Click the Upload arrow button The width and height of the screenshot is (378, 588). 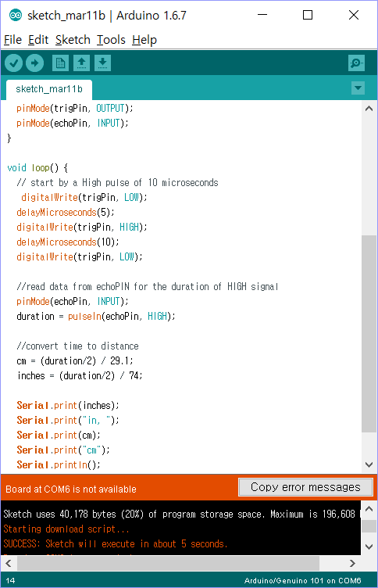click(35, 63)
